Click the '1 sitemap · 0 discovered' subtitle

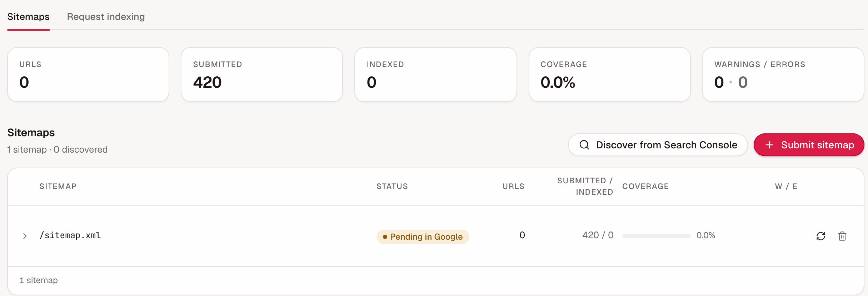[x=58, y=149]
